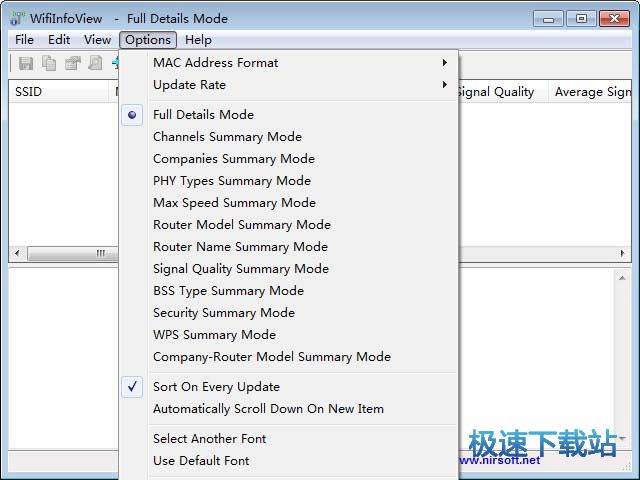Open the Help menu
Viewport: 640px width, 480px height.
tap(198, 40)
